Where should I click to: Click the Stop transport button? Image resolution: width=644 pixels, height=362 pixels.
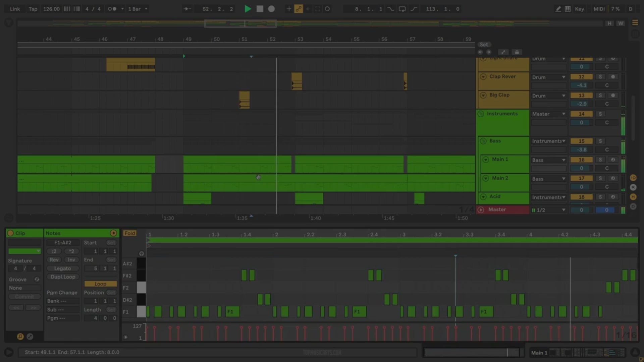[260, 9]
